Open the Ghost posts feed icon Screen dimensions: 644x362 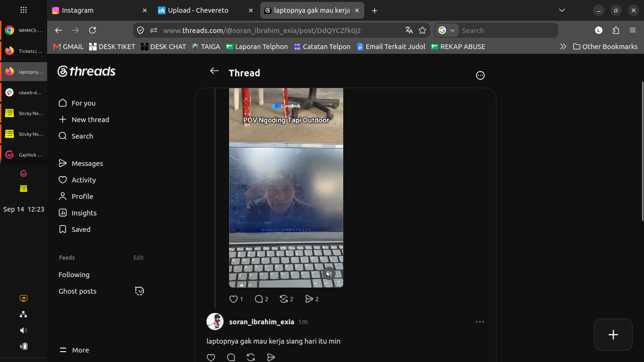point(139,291)
